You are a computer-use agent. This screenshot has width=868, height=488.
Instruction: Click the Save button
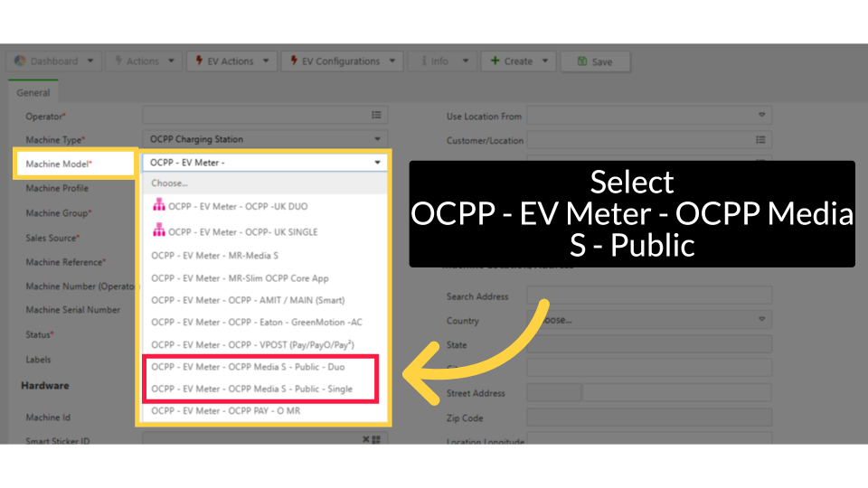595,61
